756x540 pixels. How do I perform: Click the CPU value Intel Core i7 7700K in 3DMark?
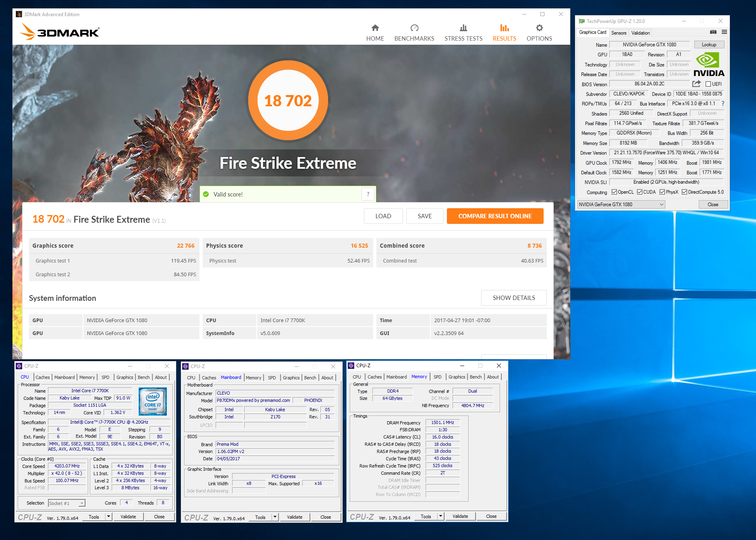point(282,321)
